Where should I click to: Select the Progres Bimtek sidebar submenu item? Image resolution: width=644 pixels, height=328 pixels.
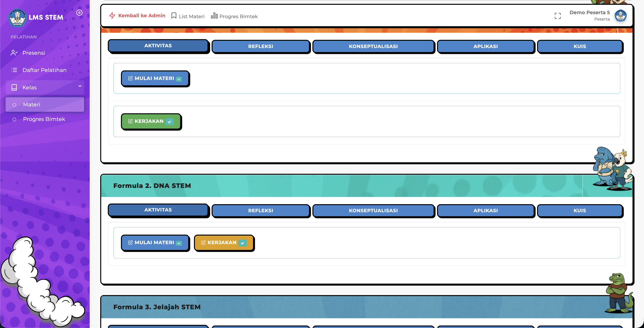click(x=44, y=119)
